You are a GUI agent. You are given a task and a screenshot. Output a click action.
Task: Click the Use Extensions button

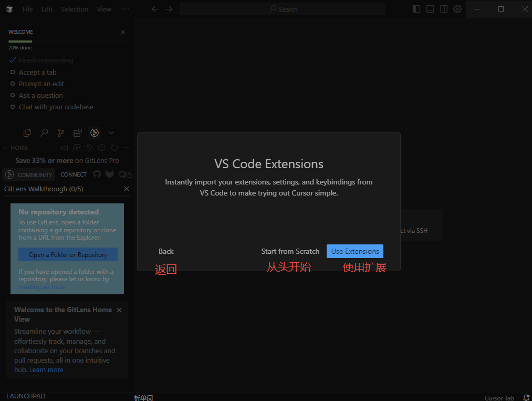click(x=355, y=251)
